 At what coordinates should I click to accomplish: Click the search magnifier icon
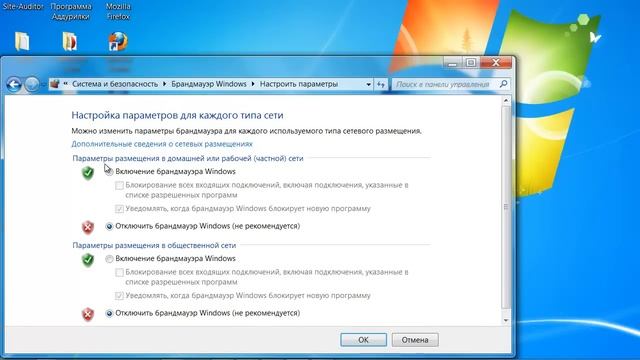point(503,84)
